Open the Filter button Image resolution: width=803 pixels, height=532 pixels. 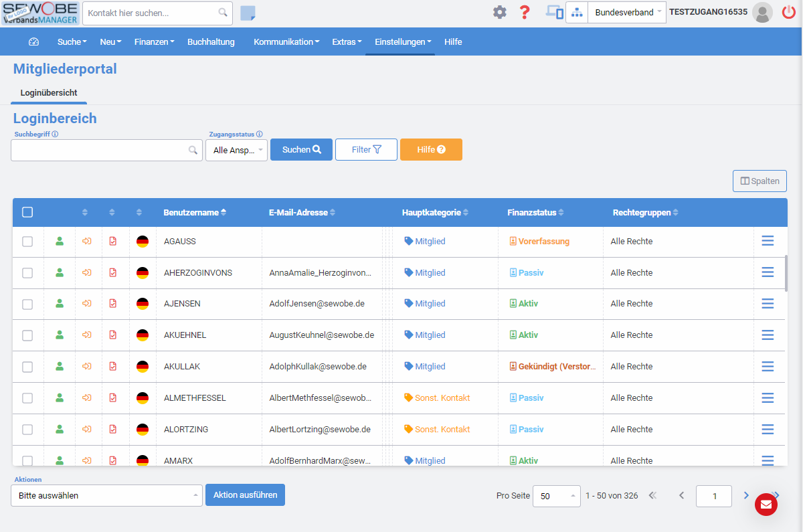[366, 150]
